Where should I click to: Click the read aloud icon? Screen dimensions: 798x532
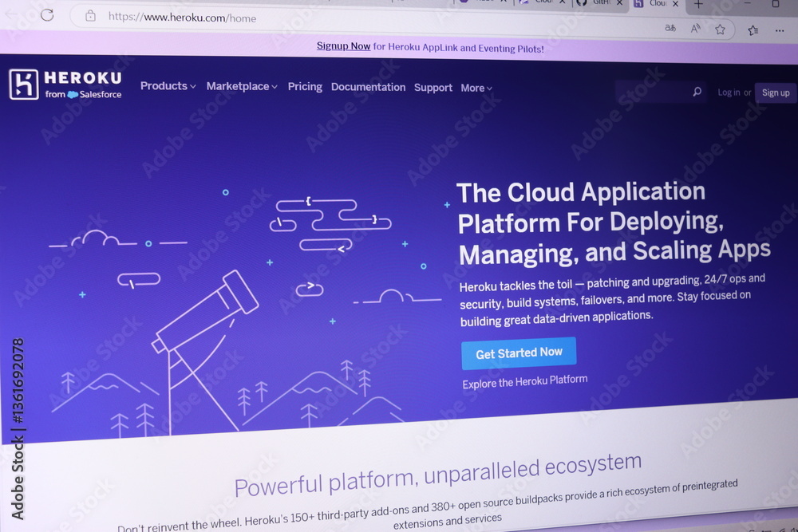click(x=695, y=29)
